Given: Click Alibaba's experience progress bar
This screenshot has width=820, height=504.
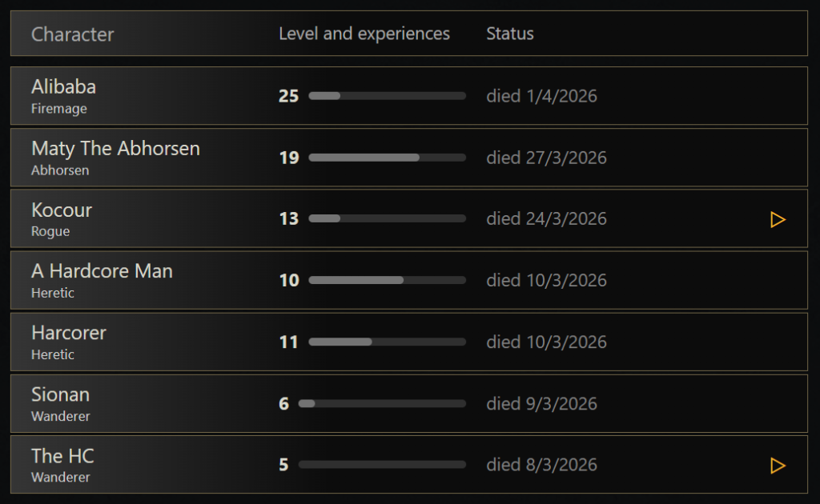Looking at the screenshot, I should coord(387,96).
